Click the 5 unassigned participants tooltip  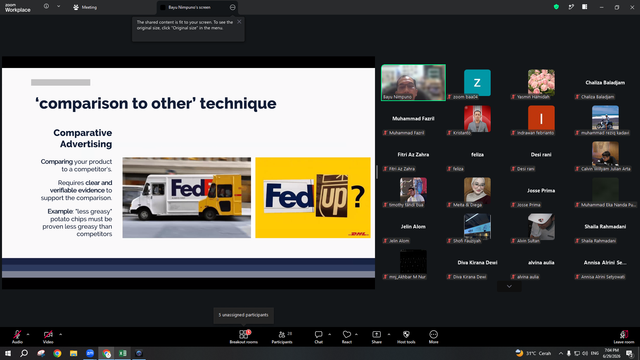coord(244,315)
